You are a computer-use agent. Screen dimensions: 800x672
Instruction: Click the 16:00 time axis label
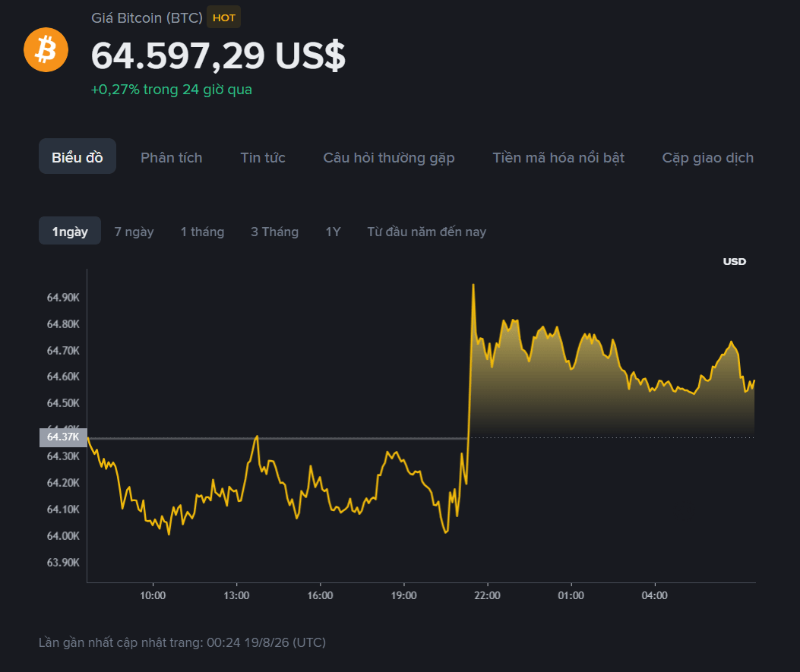click(320, 595)
